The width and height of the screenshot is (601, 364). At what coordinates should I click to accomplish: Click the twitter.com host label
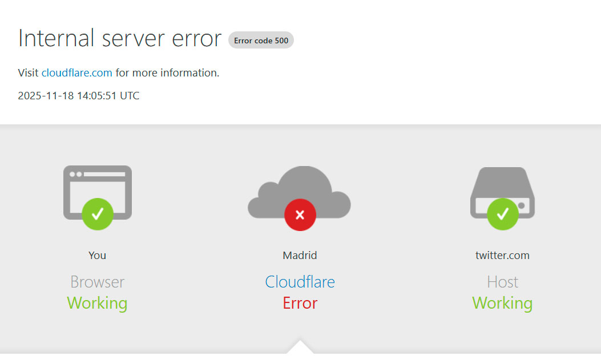click(x=502, y=256)
